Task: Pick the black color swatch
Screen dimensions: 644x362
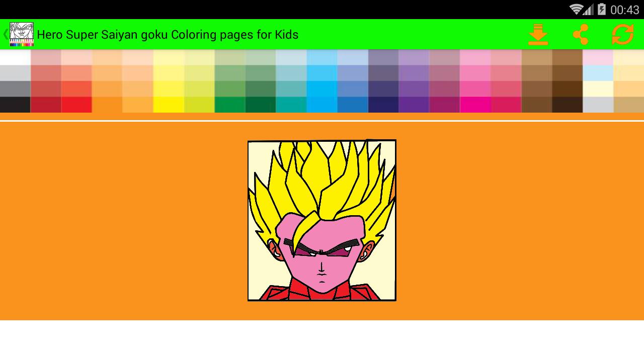Action: point(15,105)
